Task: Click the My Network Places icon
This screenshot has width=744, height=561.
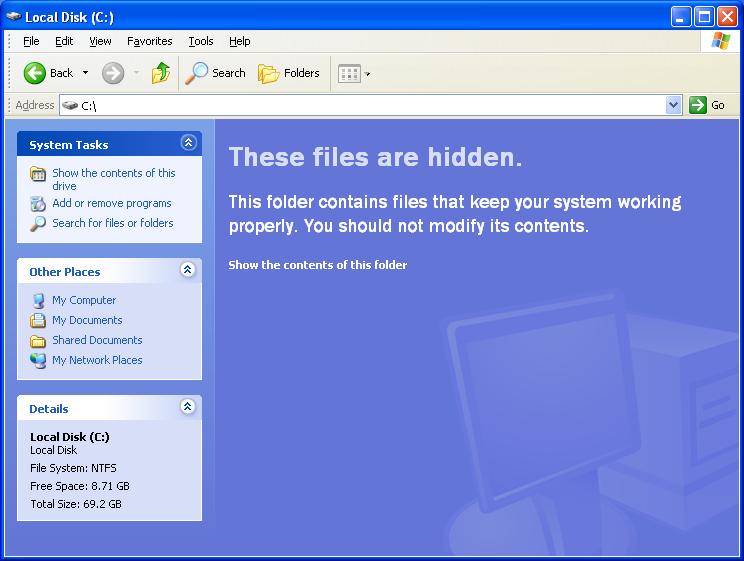Action: [38, 361]
